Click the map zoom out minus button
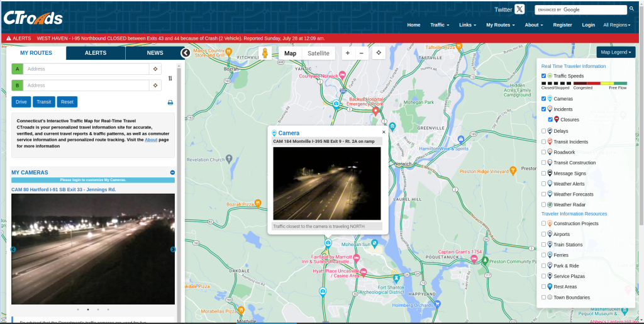This screenshot has height=324, width=644. pyautogui.click(x=362, y=53)
